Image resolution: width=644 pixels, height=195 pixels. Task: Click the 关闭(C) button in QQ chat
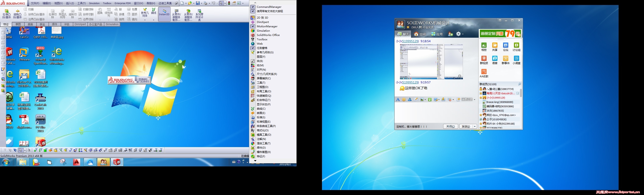point(451,127)
